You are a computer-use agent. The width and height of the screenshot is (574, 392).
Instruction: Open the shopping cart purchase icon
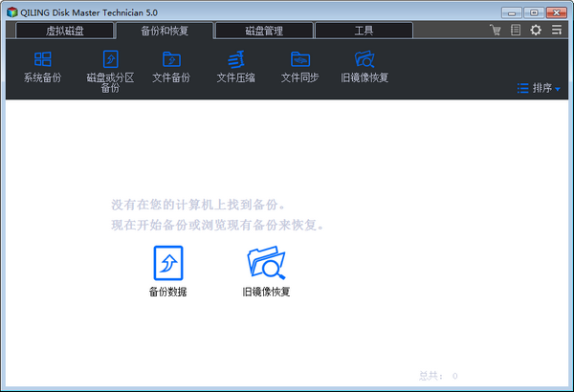496,31
